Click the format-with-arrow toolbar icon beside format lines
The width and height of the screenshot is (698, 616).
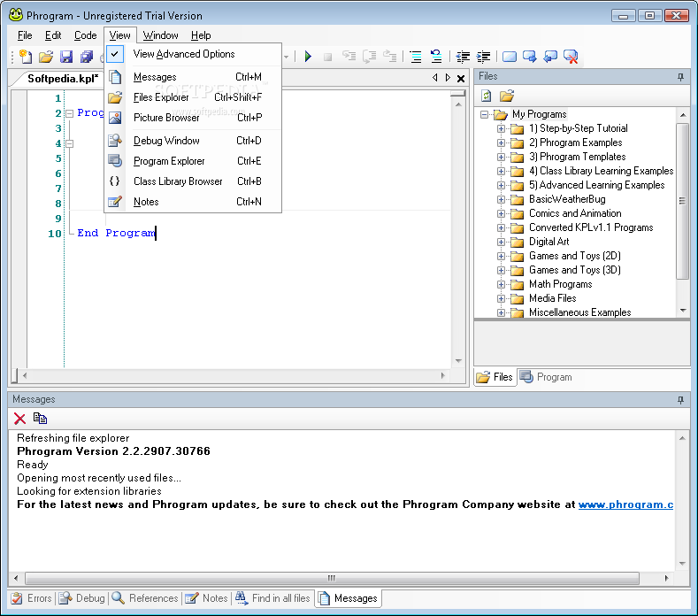[436, 56]
